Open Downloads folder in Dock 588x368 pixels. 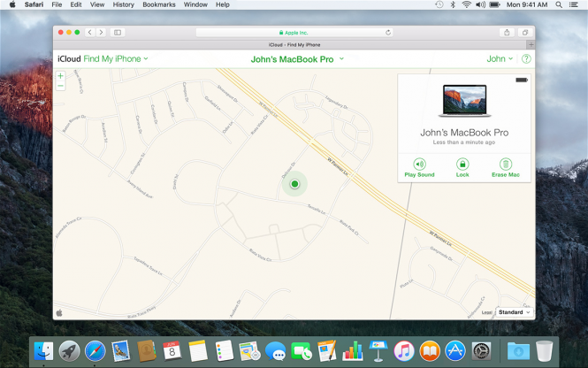pyautogui.click(x=518, y=351)
